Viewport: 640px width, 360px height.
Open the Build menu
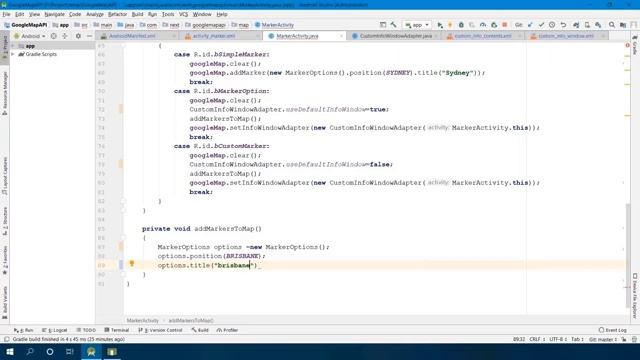[138, 14]
